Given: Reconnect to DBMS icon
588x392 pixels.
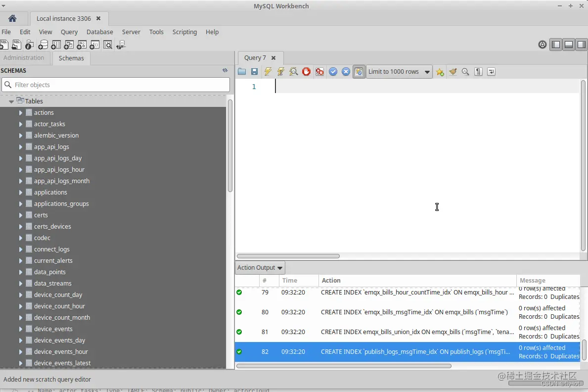Looking at the screenshot, I should tap(121, 45).
